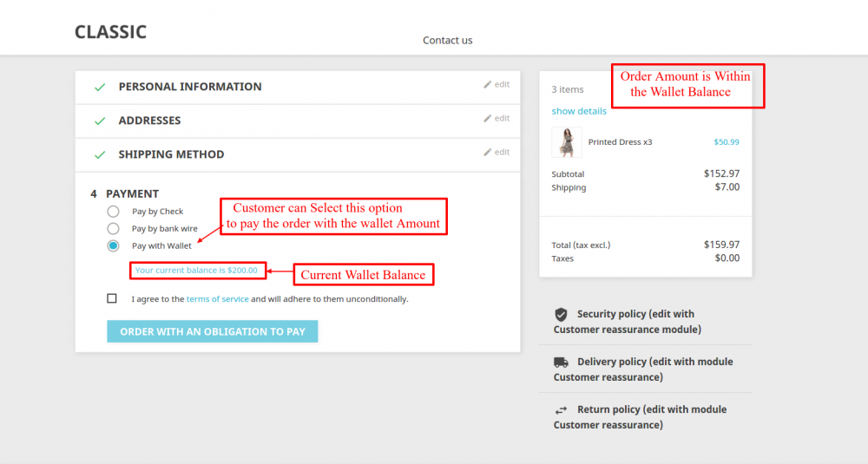This screenshot has width=868, height=464.
Task: Open the Shipping Method step heading
Action: 171,154
